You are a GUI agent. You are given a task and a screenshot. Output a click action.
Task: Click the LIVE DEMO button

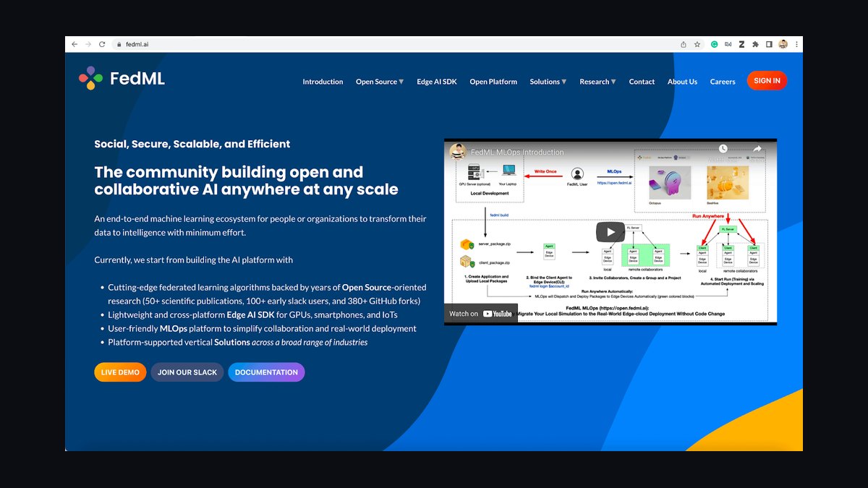pos(120,372)
